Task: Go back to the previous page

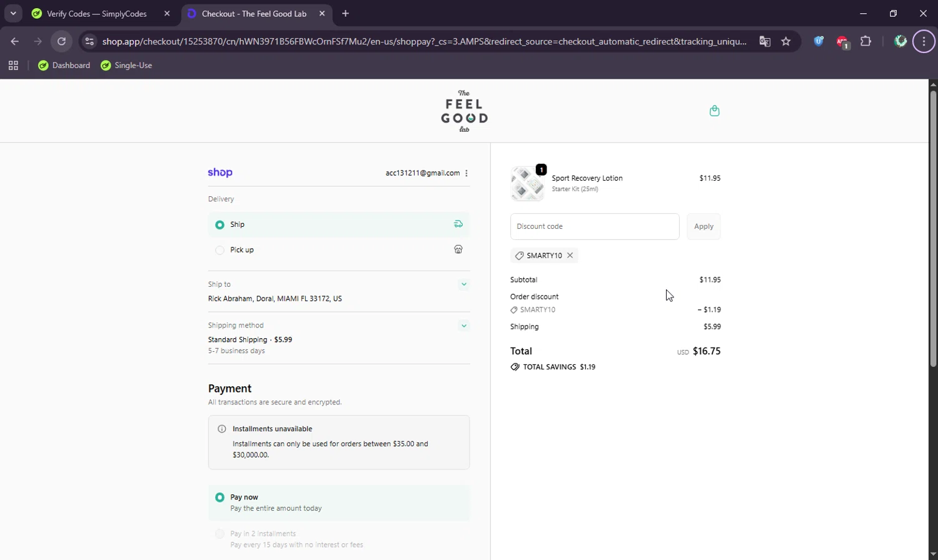Action: [15, 41]
